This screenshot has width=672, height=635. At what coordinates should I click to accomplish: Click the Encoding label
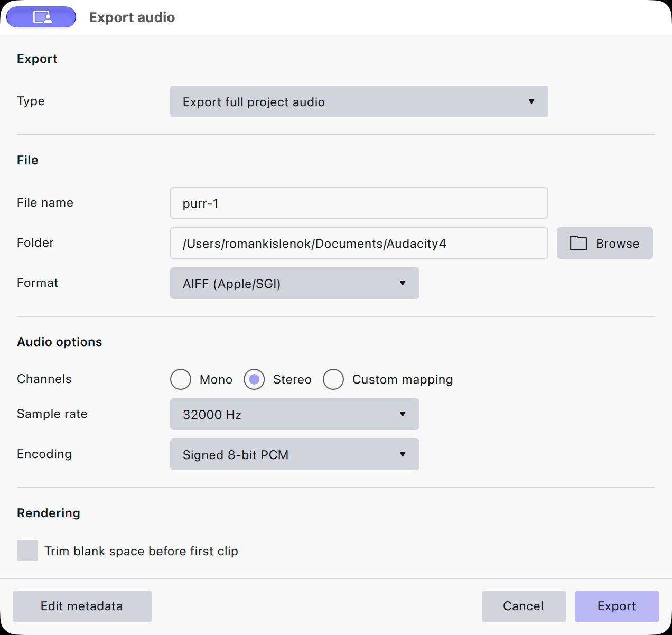(44, 454)
